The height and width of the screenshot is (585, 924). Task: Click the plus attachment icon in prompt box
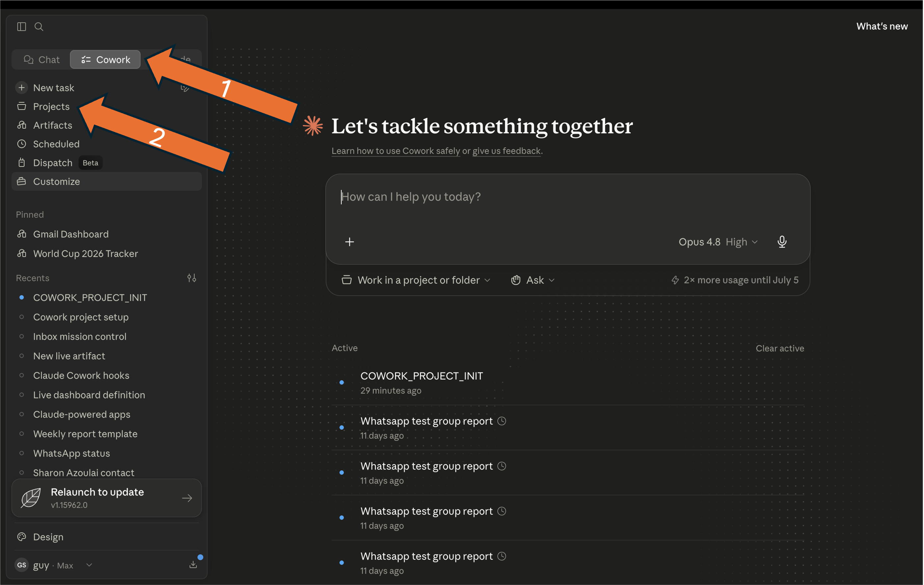pyautogui.click(x=350, y=242)
